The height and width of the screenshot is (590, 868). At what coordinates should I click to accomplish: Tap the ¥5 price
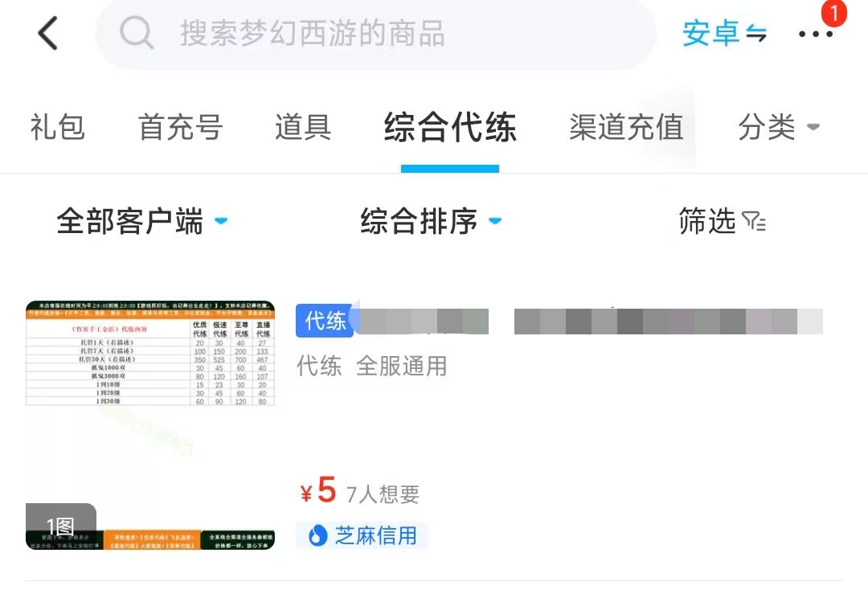coord(318,490)
